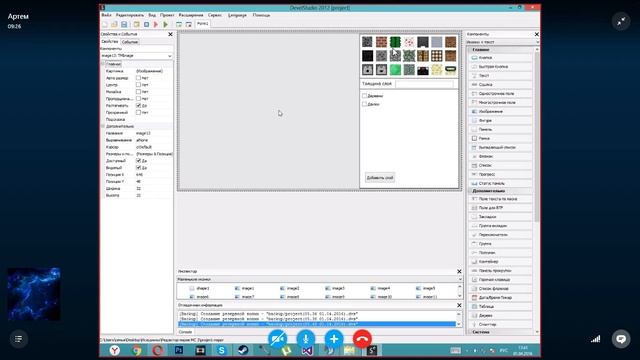Screen dimensions: 640x360
Task: Open the Language menu
Action: pyautogui.click(x=237, y=15)
